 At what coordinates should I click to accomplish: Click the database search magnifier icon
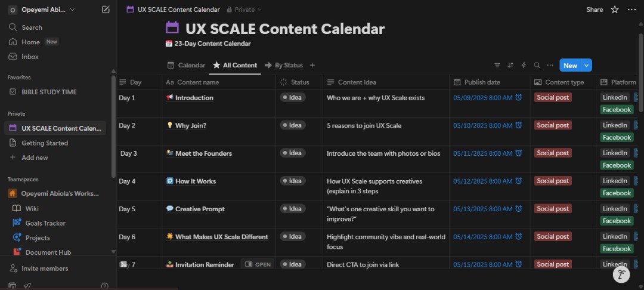537,65
